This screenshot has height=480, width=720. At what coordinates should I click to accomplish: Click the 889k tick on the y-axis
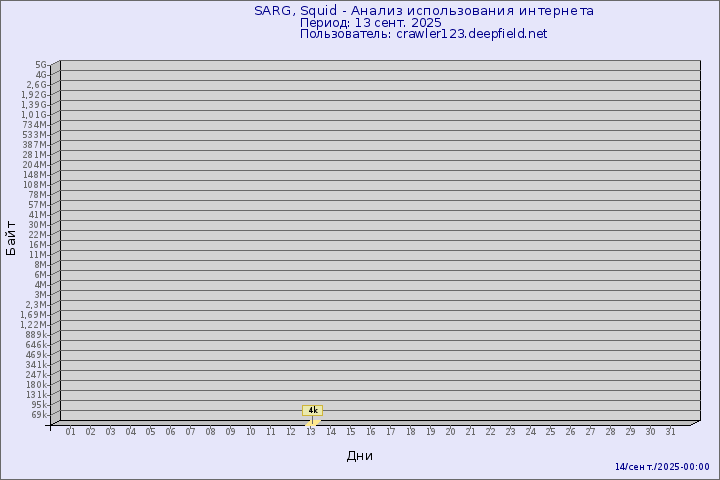(36, 335)
